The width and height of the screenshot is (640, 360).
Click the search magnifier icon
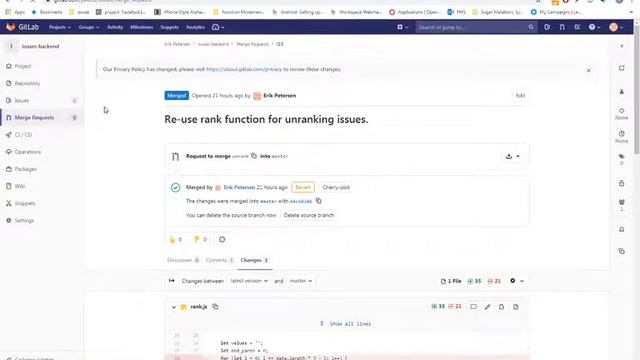[x=531, y=27]
